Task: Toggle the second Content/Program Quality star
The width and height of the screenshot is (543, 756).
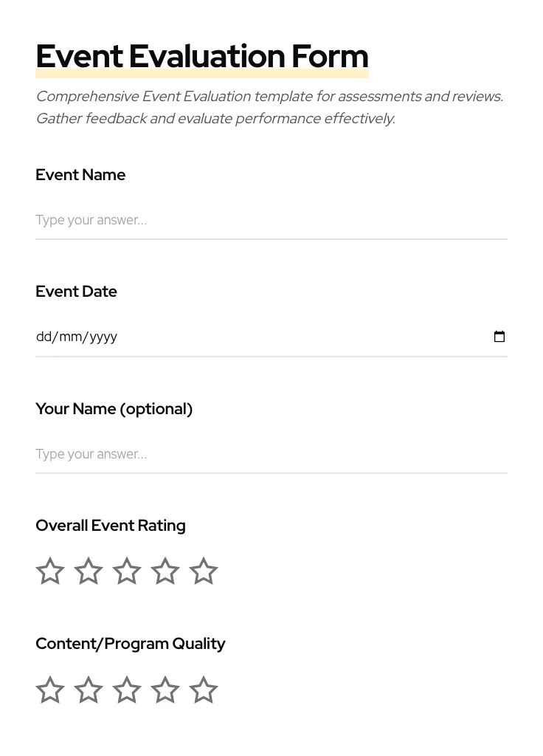Action: click(88, 690)
